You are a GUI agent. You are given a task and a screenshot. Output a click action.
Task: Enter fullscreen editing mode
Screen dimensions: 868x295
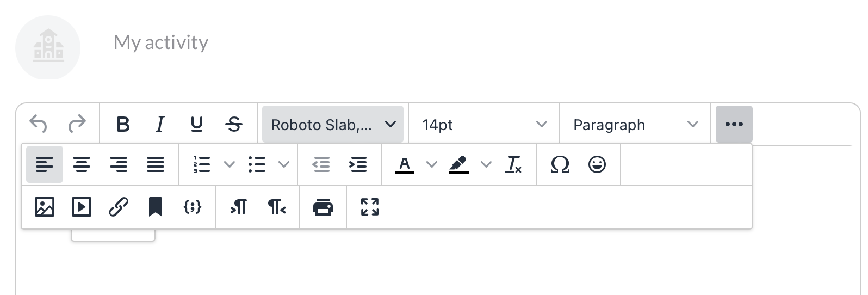pyautogui.click(x=370, y=207)
